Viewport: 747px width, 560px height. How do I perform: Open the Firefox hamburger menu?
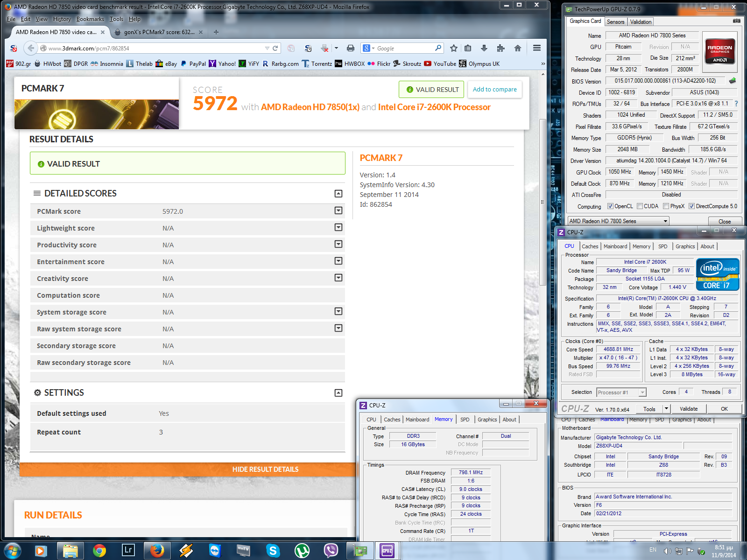click(537, 48)
